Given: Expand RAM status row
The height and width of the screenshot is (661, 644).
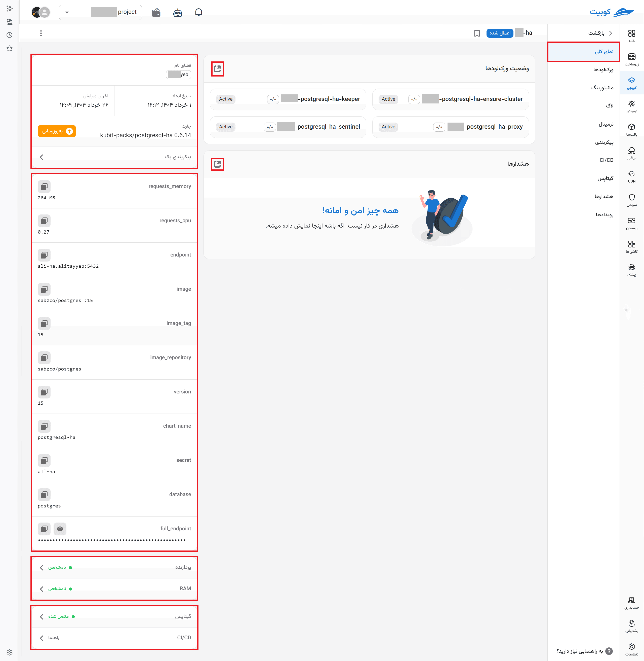Looking at the screenshot, I should tap(114, 589).
